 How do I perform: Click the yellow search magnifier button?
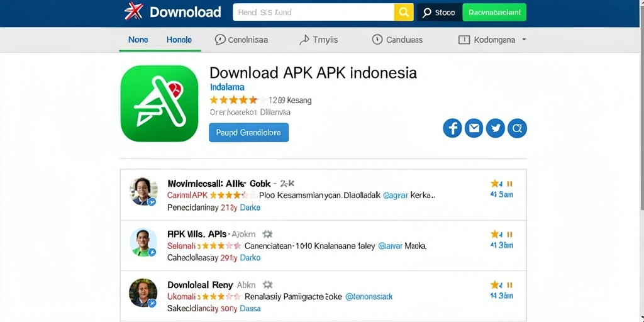click(x=403, y=13)
